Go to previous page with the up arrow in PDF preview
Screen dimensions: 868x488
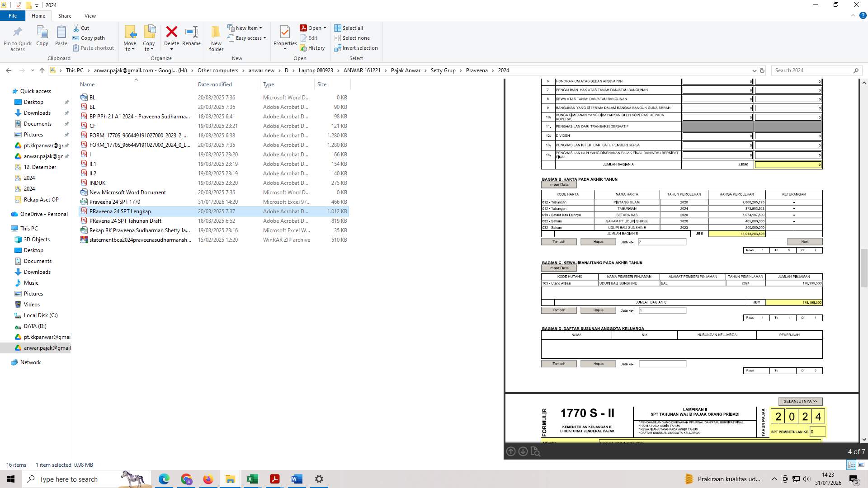tap(511, 451)
